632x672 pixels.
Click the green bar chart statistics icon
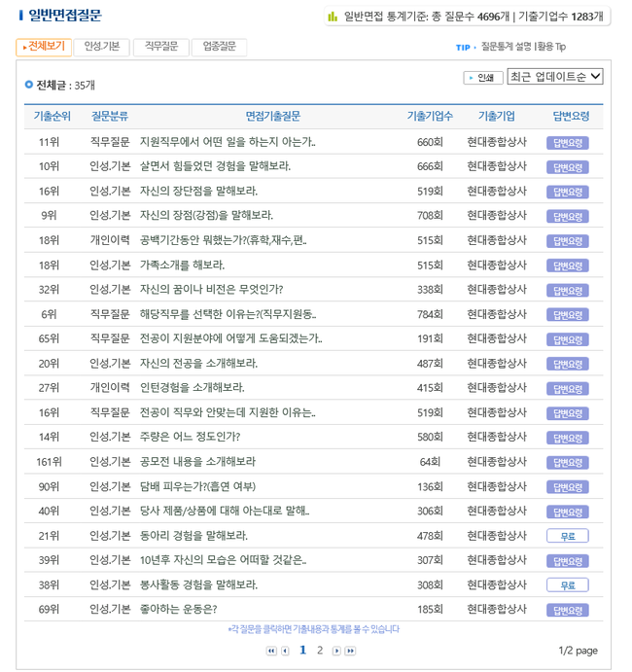pos(333,17)
